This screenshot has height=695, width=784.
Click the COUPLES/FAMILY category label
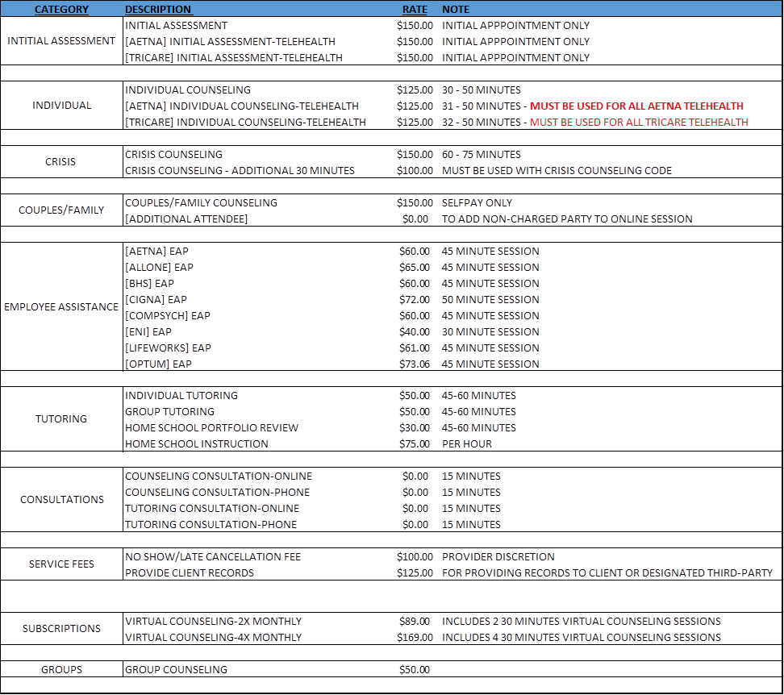click(61, 210)
